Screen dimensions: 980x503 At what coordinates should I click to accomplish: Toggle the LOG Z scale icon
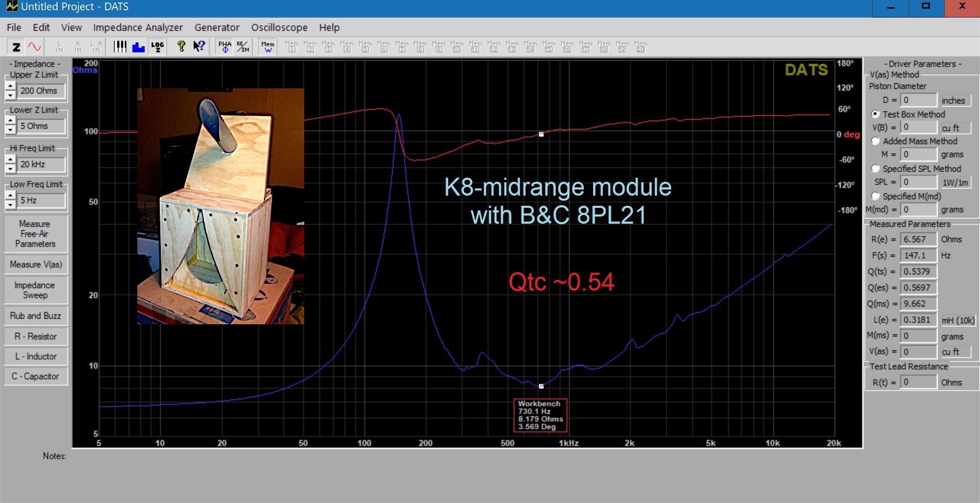click(157, 47)
